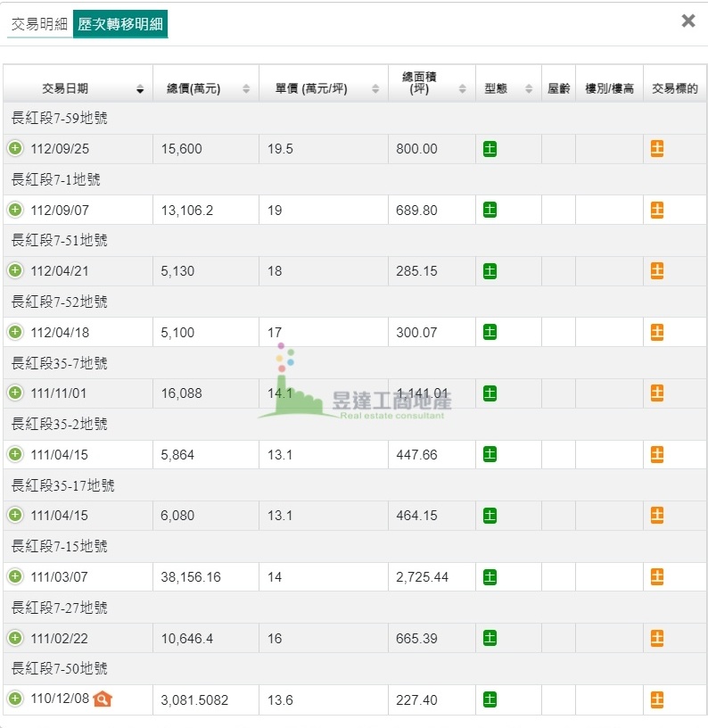This screenshot has height=728, width=708.
Task: Click orange 交易標的 icon for 112/09/07
Action: [x=657, y=210]
